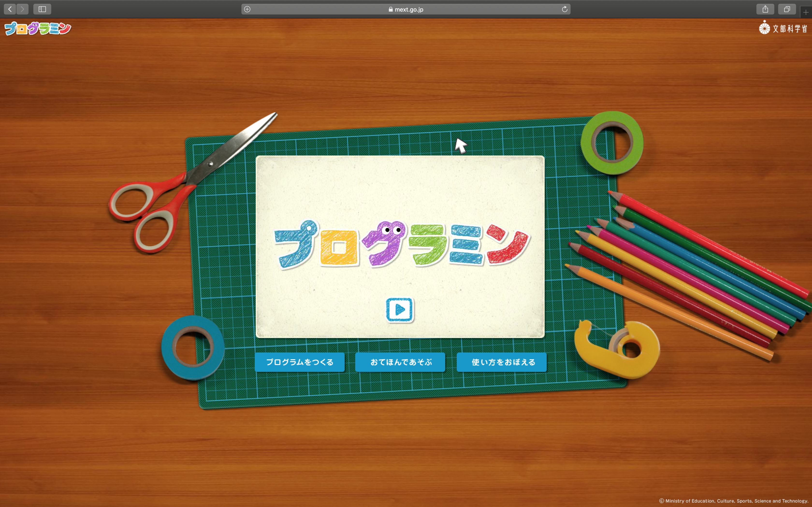Open the share sheet icon
812x507 pixels.
(765, 9)
